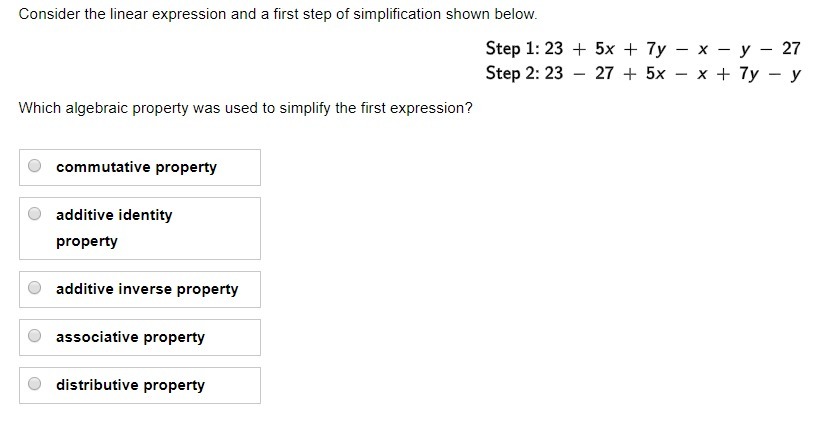The image size is (830, 425).
Task: Mark the associative property radio button
Action: pyautogui.click(x=34, y=336)
